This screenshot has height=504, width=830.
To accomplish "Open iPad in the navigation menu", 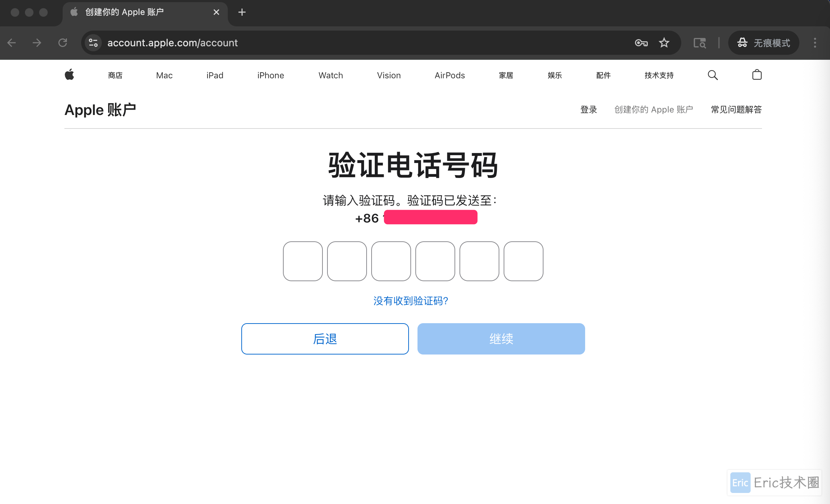I will point(215,75).
